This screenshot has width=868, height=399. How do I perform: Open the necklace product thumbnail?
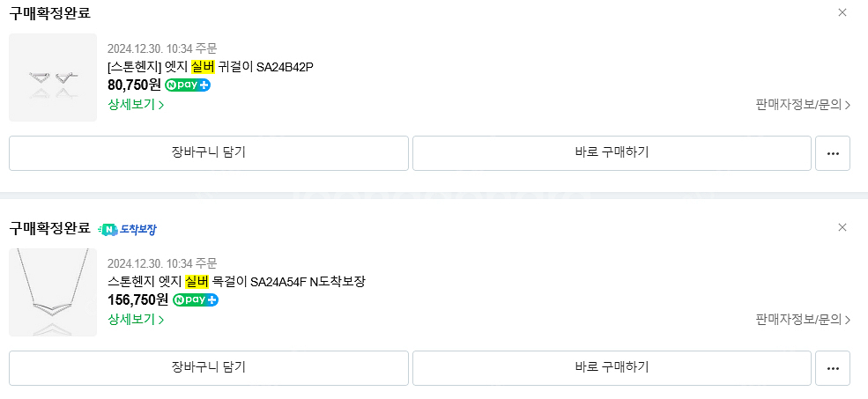coord(53,292)
